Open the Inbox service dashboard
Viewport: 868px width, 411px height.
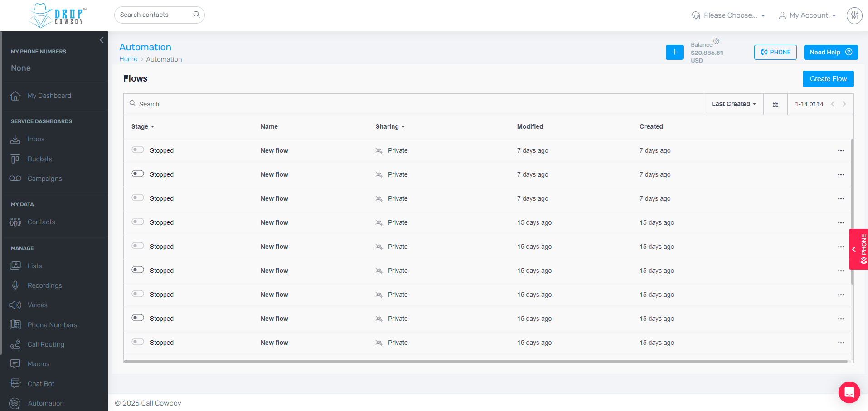point(36,139)
